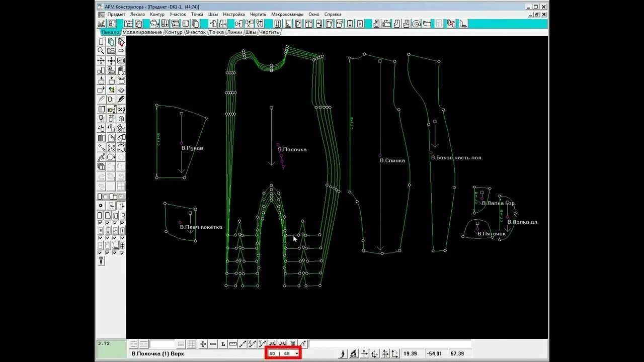Switch to the Точка tab
This screenshot has width=644, height=362.
(216, 32)
